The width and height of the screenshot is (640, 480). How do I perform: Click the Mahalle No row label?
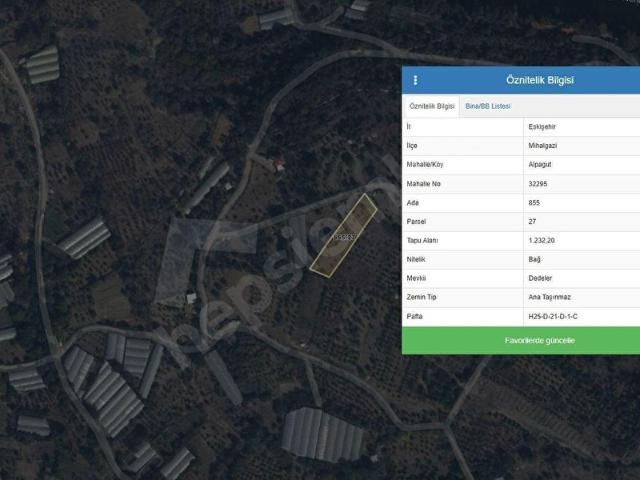[423, 184]
